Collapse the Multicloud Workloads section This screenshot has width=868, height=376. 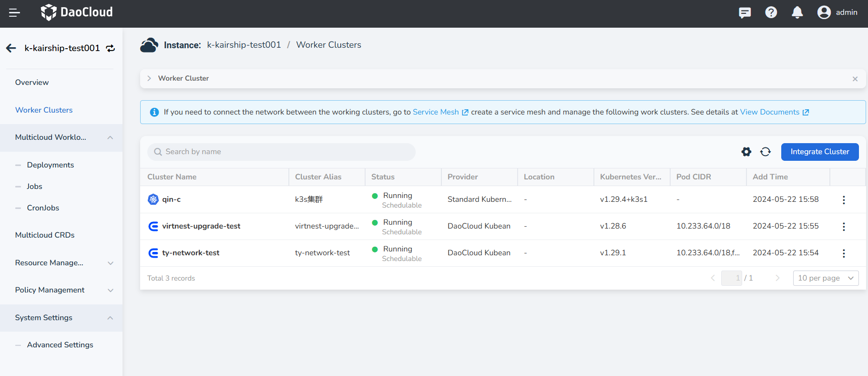pos(110,137)
